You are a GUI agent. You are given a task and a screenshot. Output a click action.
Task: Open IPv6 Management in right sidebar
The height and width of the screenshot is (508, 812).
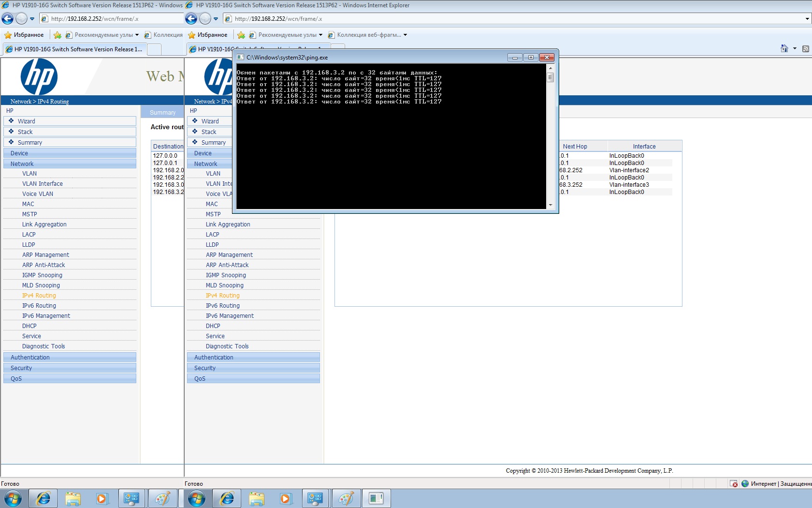click(230, 316)
